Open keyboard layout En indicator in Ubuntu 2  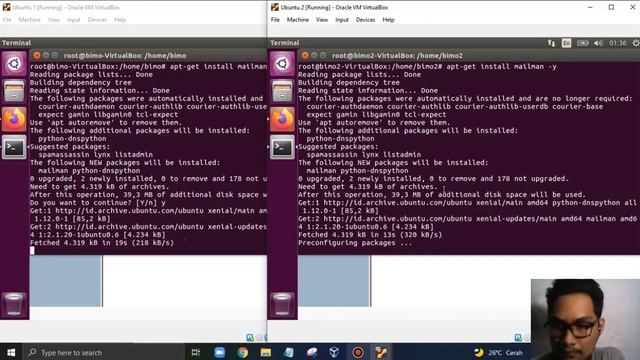567,43
